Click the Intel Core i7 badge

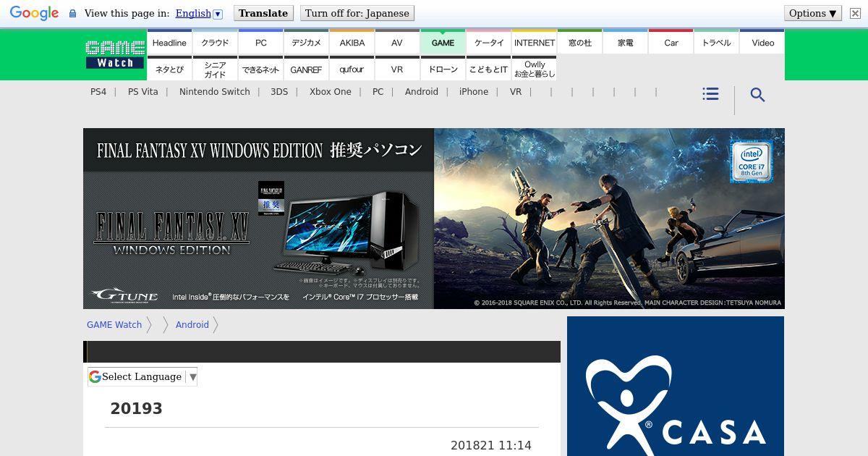[751, 161]
